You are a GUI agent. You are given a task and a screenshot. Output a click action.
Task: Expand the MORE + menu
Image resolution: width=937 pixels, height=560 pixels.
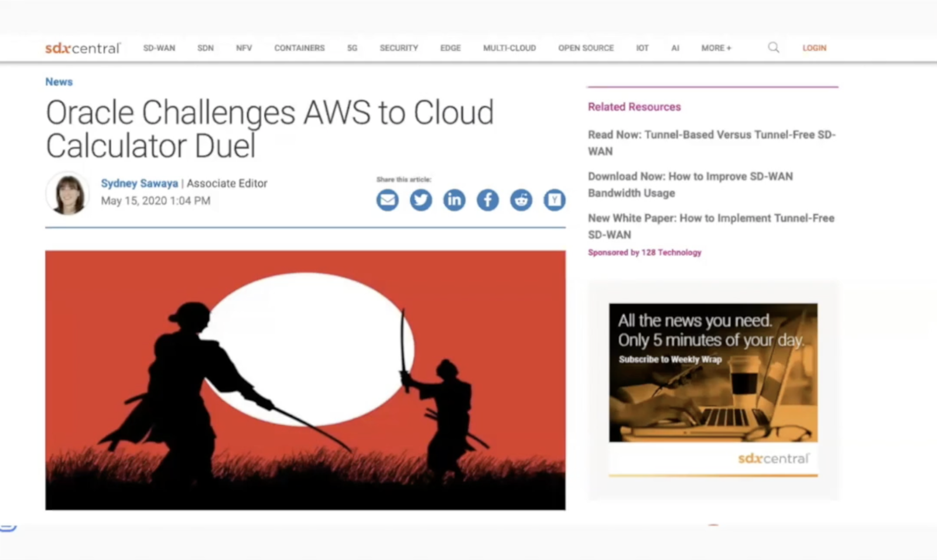pos(716,48)
